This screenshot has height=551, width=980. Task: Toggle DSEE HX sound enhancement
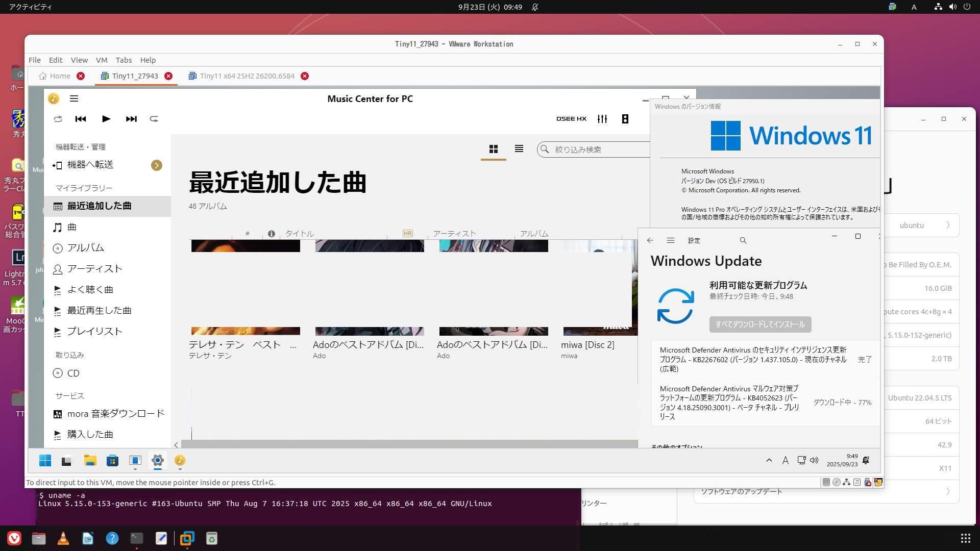coord(571,119)
